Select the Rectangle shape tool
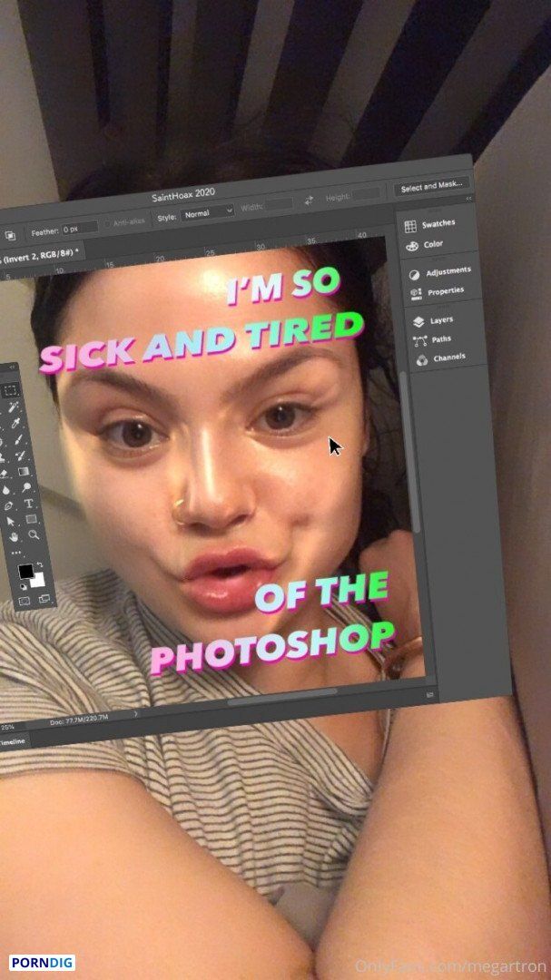Image resolution: width=551 pixels, height=980 pixels. pos(31,519)
